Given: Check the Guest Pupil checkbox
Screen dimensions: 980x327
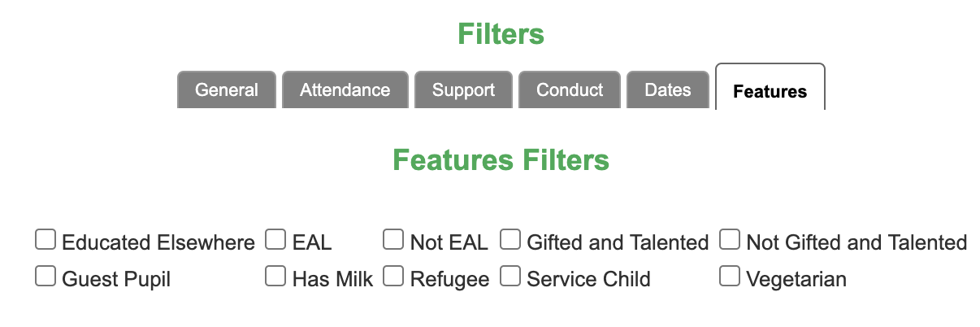Looking at the screenshot, I should click(x=46, y=277).
